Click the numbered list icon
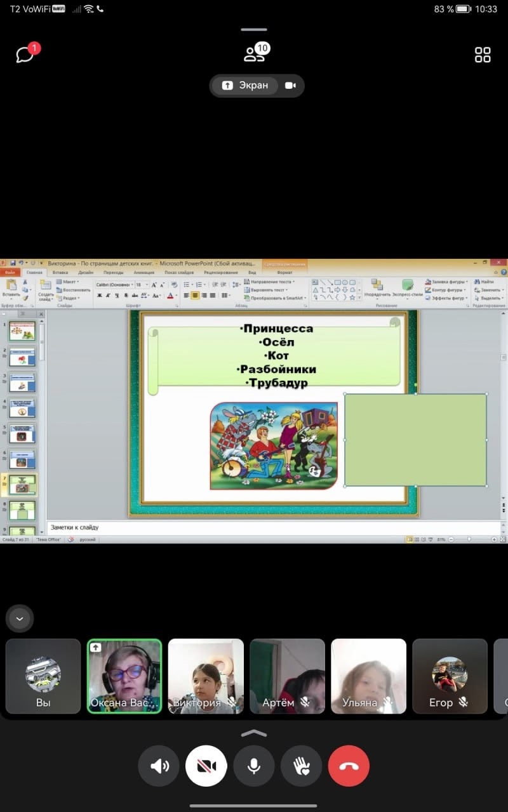 coord(199,285)
